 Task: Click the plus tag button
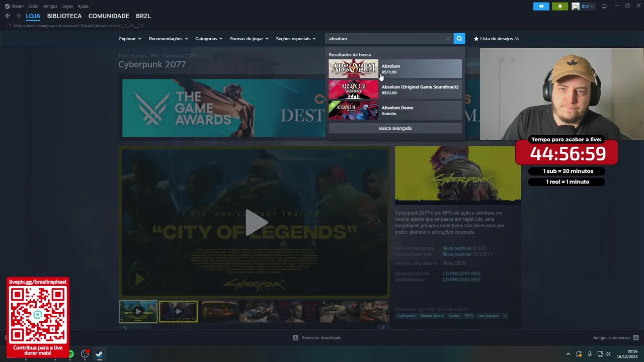tap(505, 316)
